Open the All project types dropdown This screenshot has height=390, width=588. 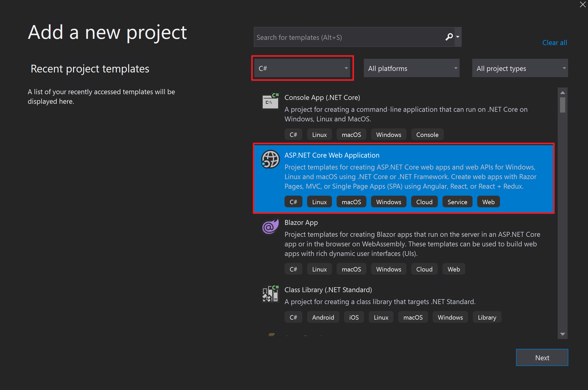click(x=520, y=68)
